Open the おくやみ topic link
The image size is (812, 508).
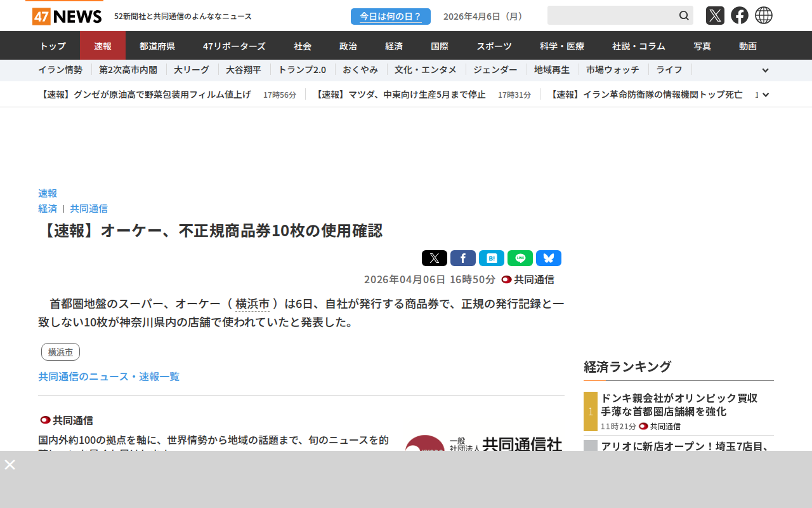360,70
